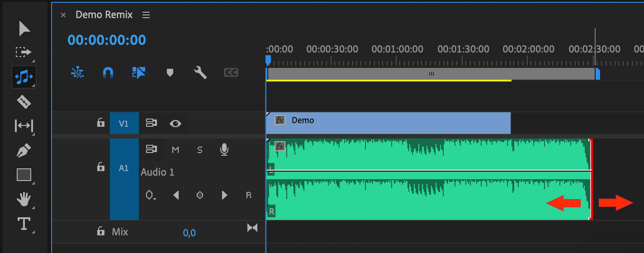
Task: Select the green audio clip waveform
Action: (429, 179)
